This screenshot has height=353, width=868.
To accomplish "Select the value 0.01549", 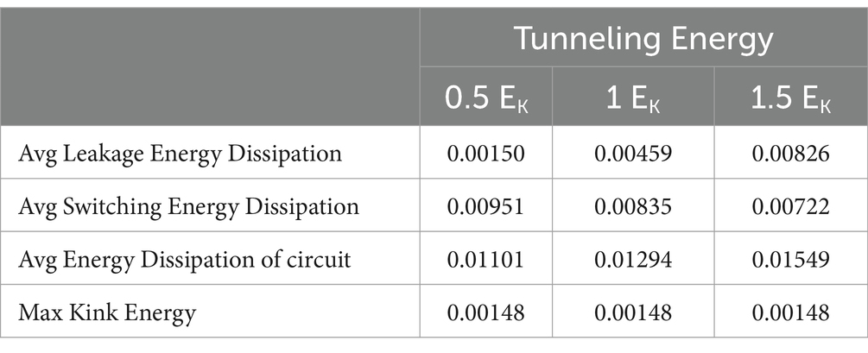I will 790,260.
